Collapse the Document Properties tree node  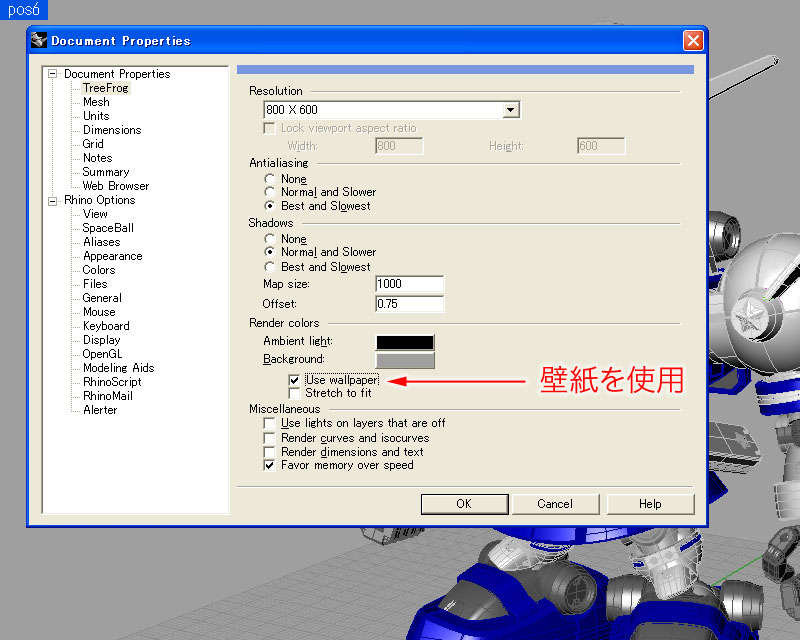(52, 74)
